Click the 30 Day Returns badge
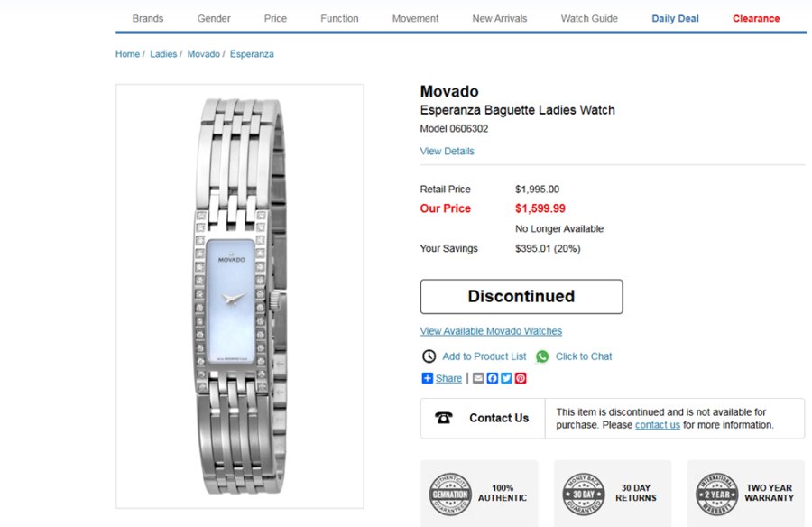The image size is (812, 527). 584,493
